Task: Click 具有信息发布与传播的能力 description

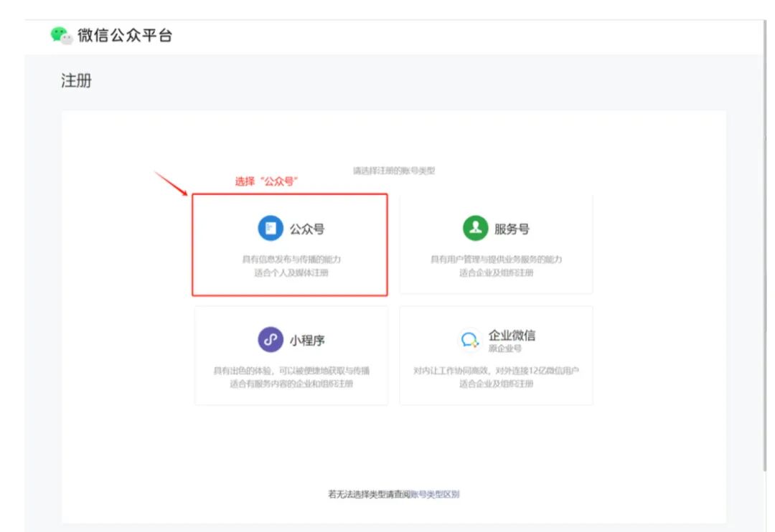Action: click(x=291, y=260)
